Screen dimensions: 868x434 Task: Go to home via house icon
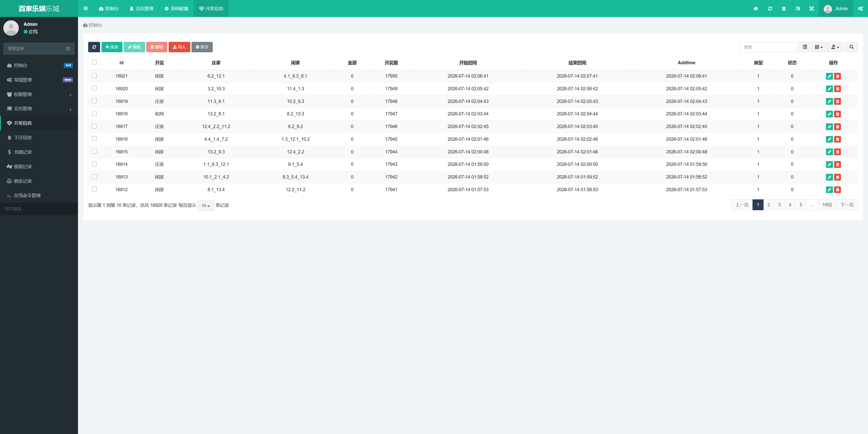point(756,8)
